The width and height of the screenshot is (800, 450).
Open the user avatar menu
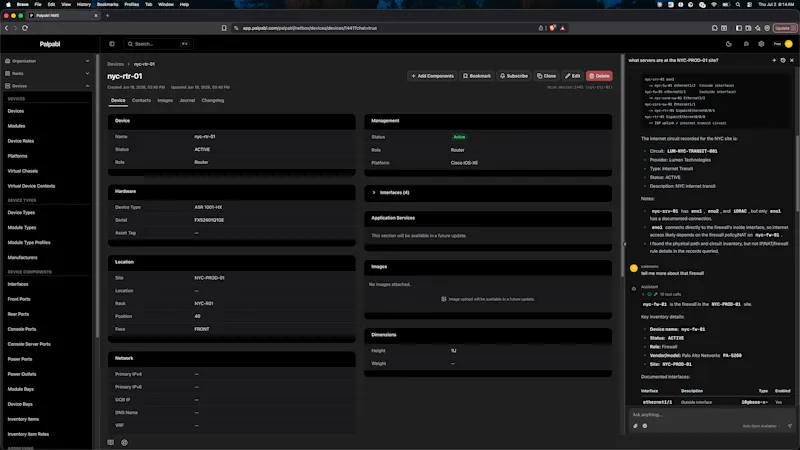(x=789, y=44)
